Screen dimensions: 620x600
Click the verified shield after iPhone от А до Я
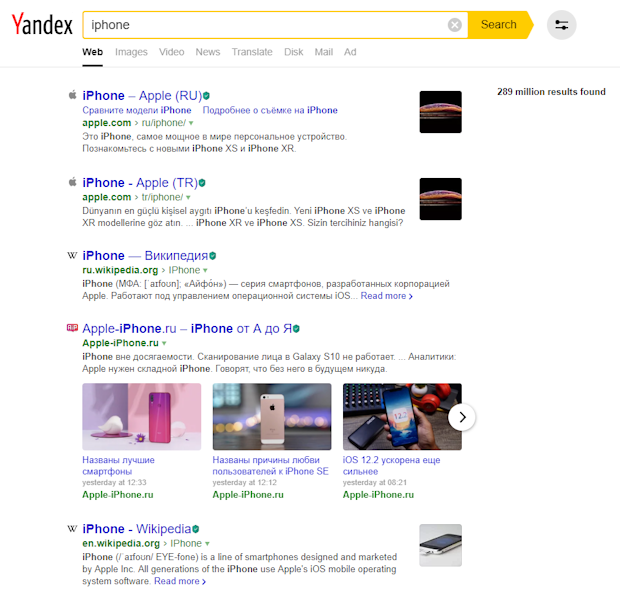click(x=296, y=329)
